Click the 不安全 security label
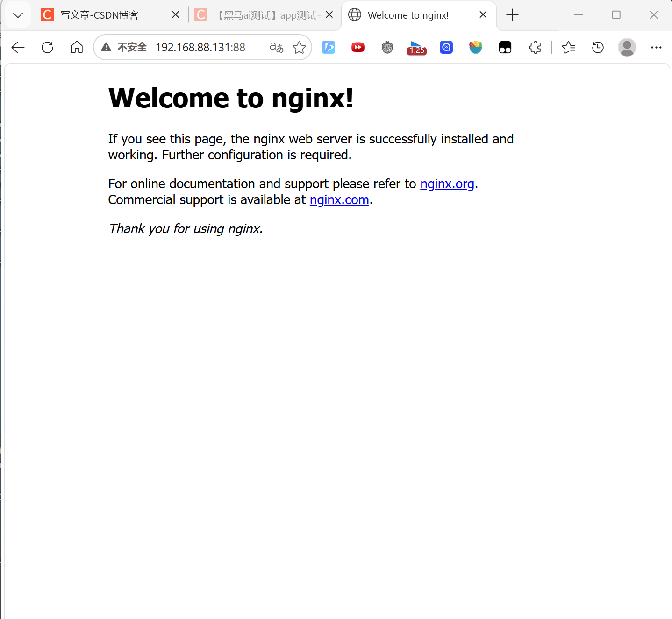This screenshot has width=672, height=619. click(132, 47)
